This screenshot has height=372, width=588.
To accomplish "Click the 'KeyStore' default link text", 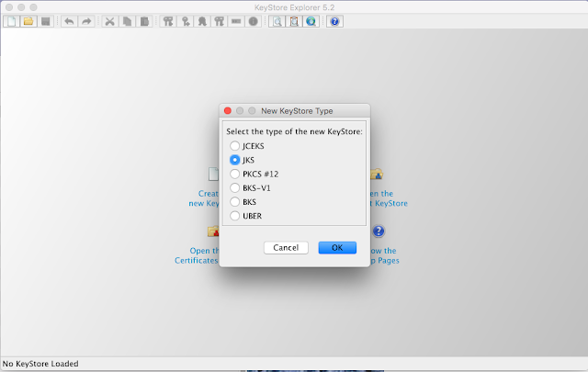I will coord(390,203).
